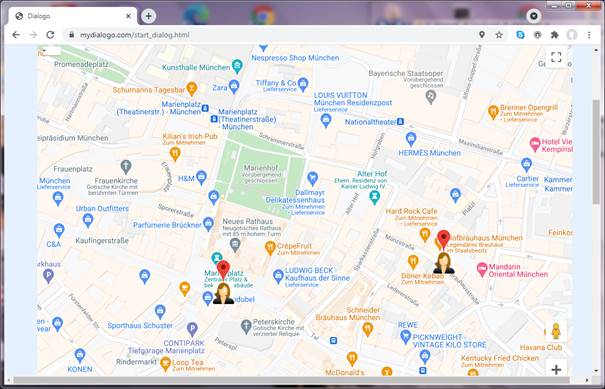Select woman avatar near Hofbräuhaus
This screenshot has width=605, height=389.
[444, 263]
